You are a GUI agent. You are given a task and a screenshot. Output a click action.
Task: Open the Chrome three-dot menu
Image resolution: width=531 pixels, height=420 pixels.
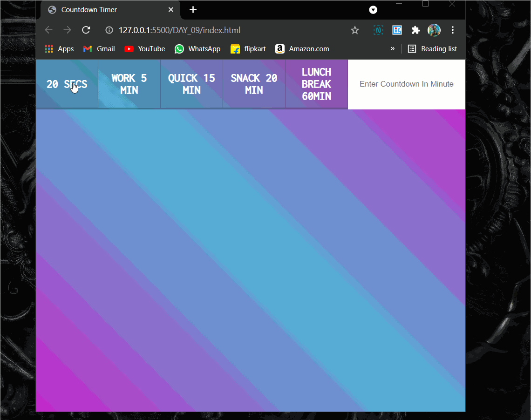452,30
